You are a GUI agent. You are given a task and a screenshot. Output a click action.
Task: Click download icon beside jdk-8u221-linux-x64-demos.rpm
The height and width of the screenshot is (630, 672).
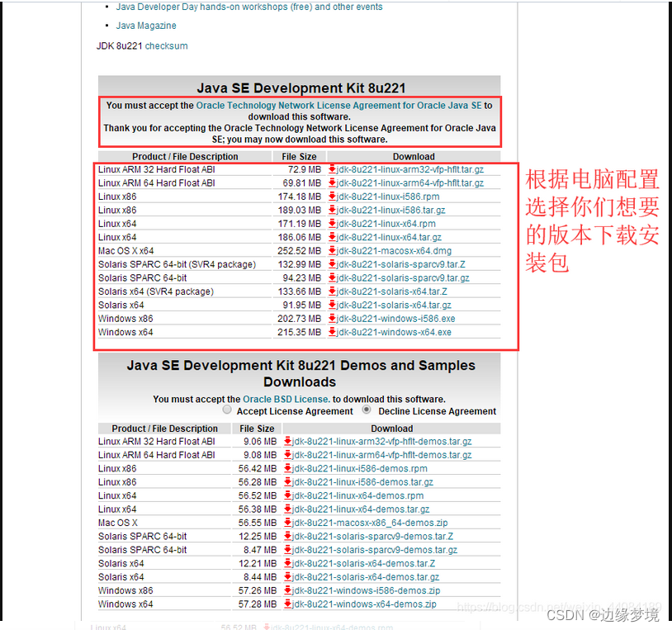[x=287, y=496]
